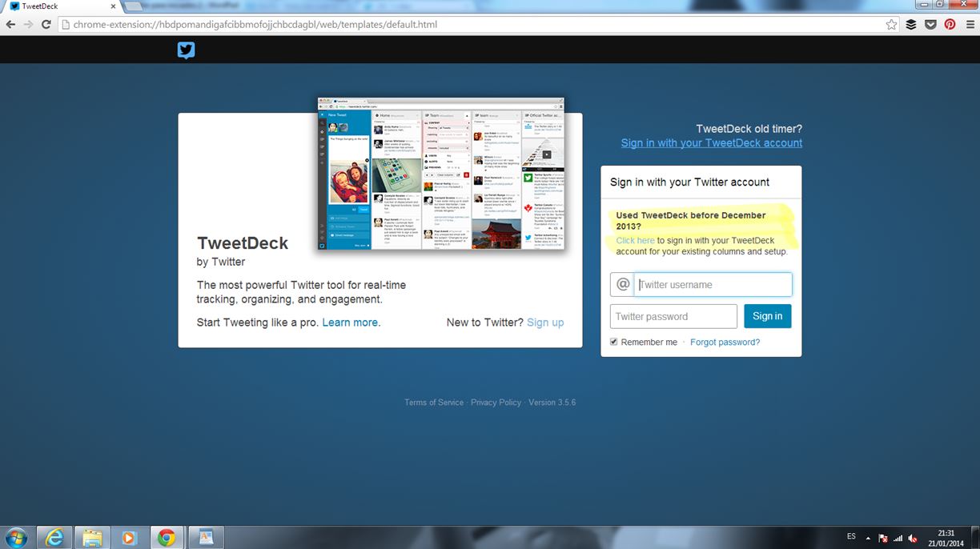Click the Pinterest extension icon

point(950,25)
